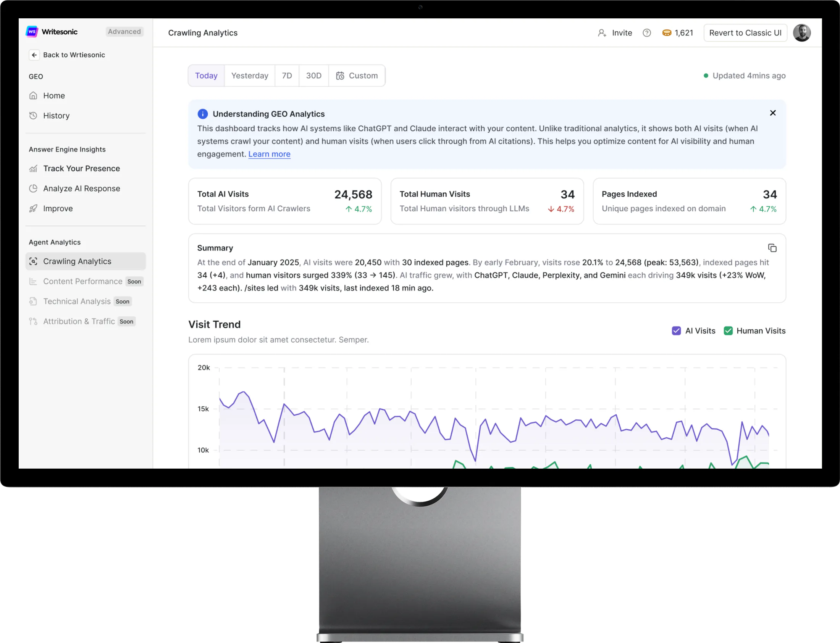Switch to the 7D range
This screenshot has height=643, width=840.
[287, 76]
